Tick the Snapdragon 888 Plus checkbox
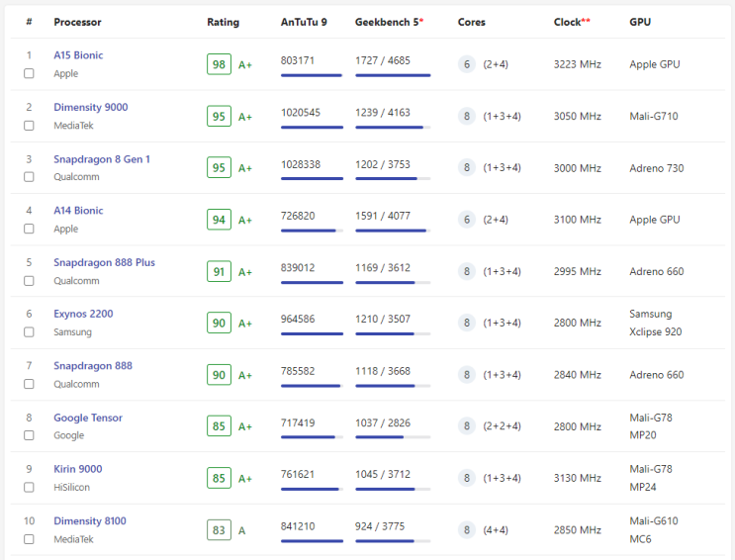This screenshot has width=735, height=560. (x=29, y=280)
